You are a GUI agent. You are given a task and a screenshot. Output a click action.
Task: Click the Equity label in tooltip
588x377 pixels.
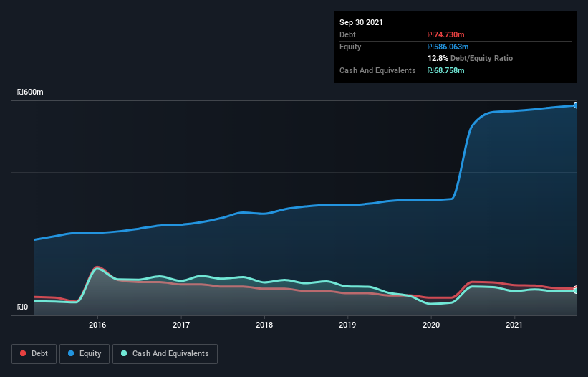click(350, 47)
